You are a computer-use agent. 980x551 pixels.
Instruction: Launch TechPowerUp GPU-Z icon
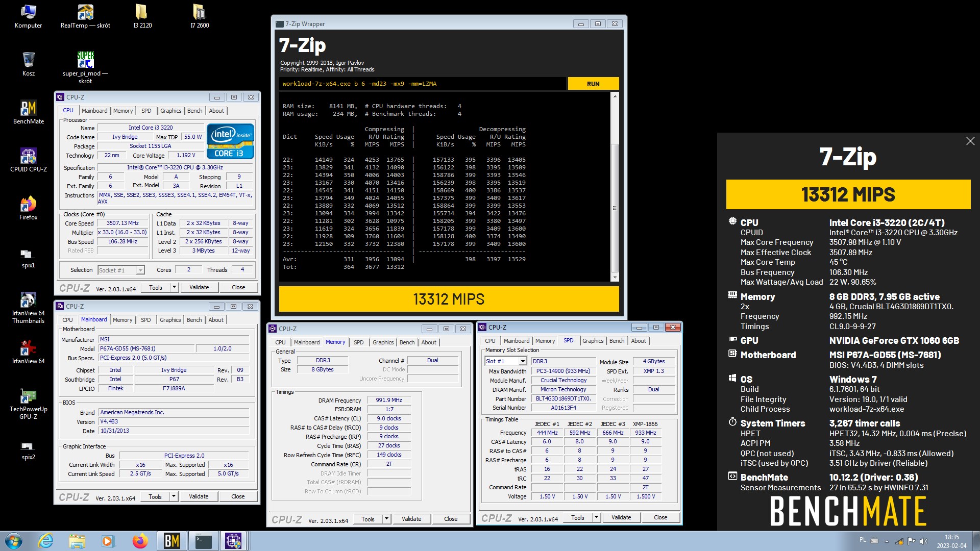(29, 405)
